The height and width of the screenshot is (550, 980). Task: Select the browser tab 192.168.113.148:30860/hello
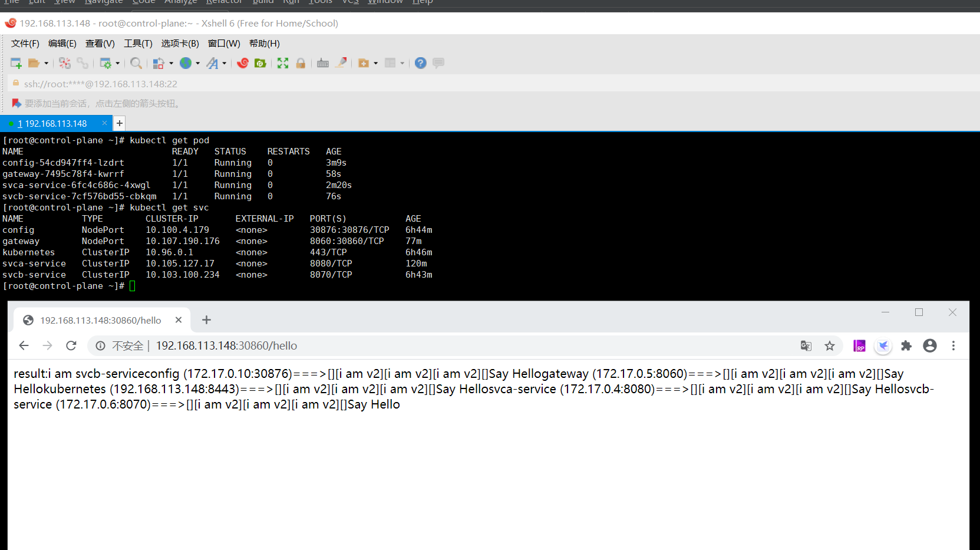click(101, 320)
